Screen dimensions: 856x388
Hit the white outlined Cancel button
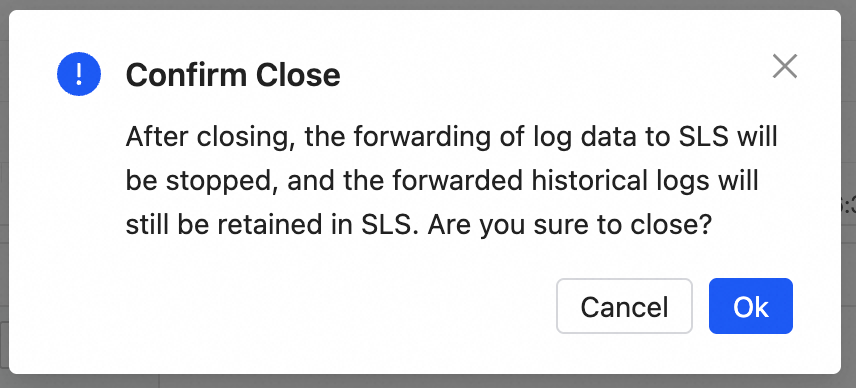tap(624, 306)
